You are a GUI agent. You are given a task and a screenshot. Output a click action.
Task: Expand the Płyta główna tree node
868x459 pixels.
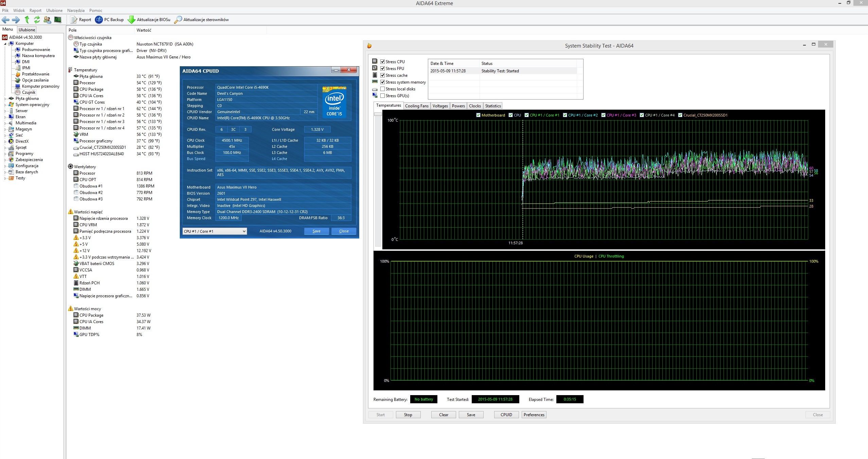click(5, 99)
